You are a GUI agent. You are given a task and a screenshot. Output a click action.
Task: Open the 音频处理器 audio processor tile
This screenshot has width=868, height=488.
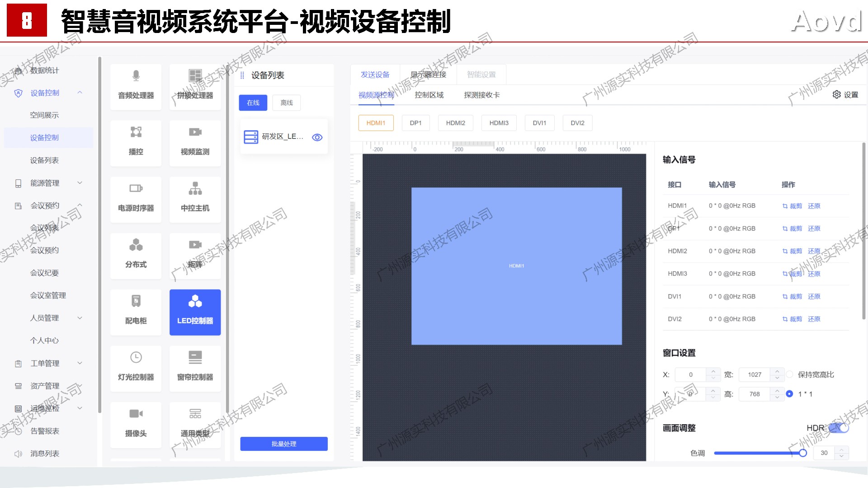[x=136, y=86]
